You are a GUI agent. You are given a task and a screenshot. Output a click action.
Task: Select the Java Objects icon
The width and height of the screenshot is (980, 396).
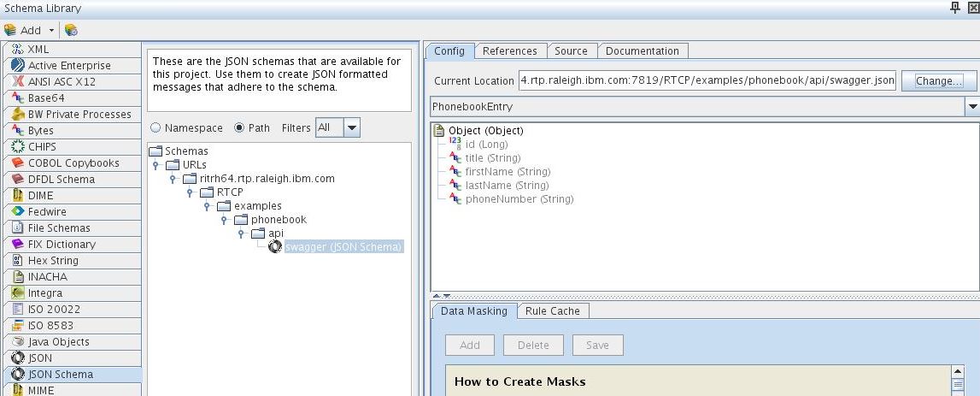click(17, 341)
